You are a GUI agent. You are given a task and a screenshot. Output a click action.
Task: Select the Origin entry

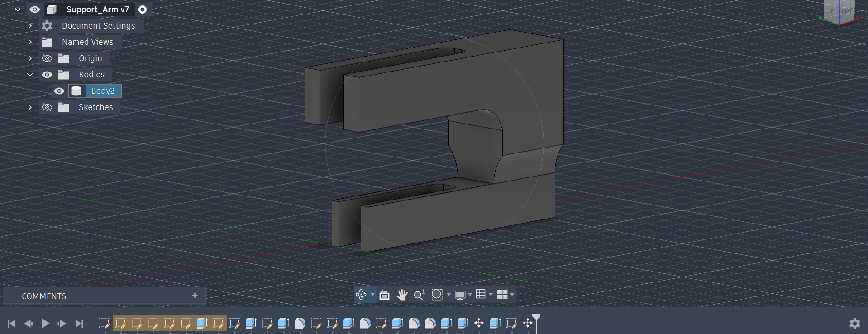click(91, 58)
